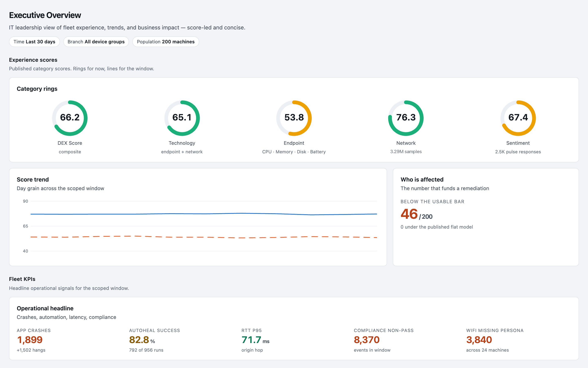Select the Technology score ring
Image resolution: width=588 pixels, height=368 pixels.
[x=182, y=118]
